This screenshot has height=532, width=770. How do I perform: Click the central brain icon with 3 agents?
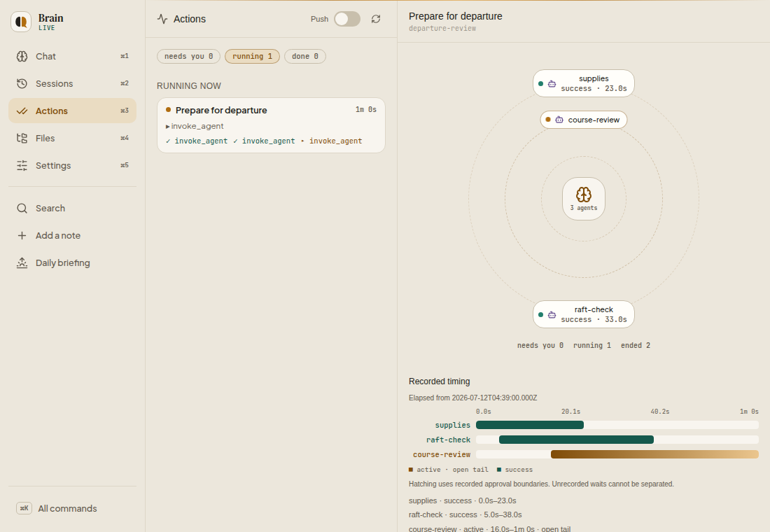pyautogui.click(x=583, y=195)
